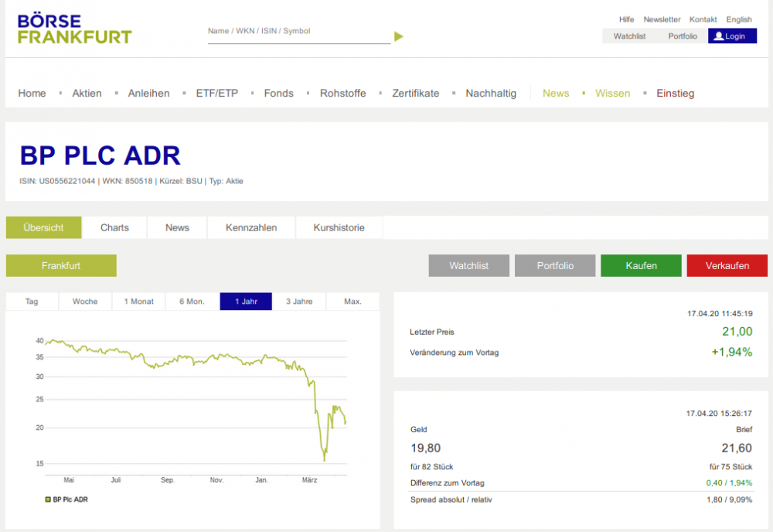Add stock via gray Watchlist button

pyautogui.click(x=469, y=266)
